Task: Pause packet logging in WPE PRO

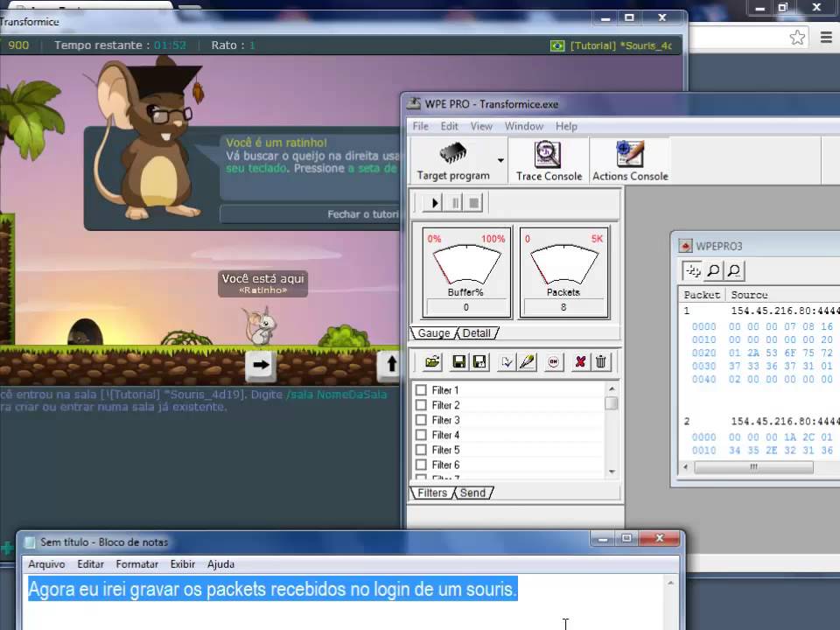Action: [x=455, y=203]
